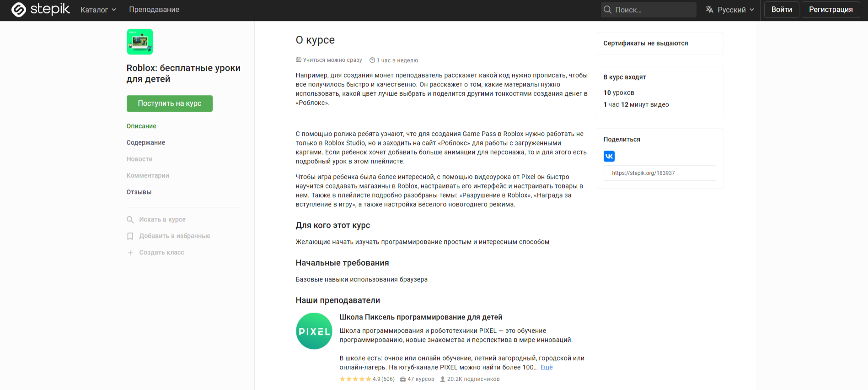Click the PIXEL school round logo

click(314, 331)
